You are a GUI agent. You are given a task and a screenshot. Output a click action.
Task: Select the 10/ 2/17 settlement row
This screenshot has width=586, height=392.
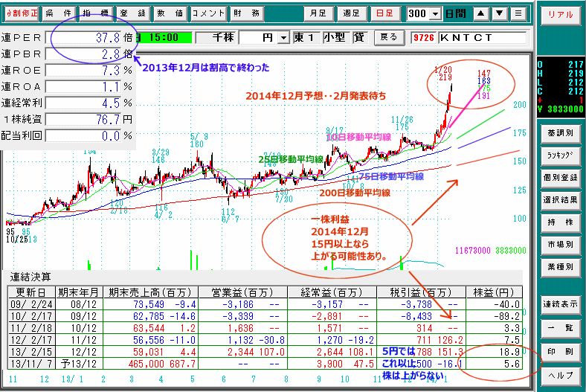click(x=265, y=316)
